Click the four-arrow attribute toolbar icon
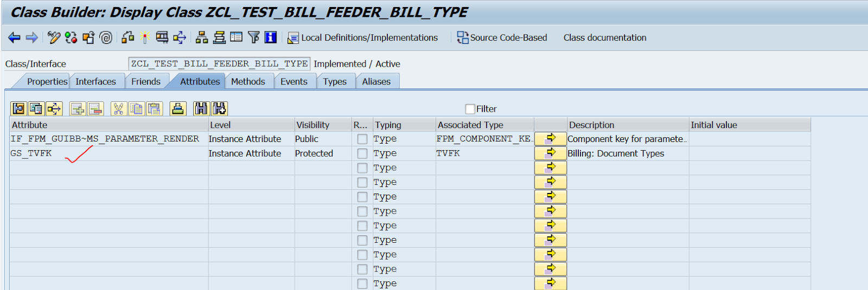Viewport: 868px width, 290px height. coord(54,109)
